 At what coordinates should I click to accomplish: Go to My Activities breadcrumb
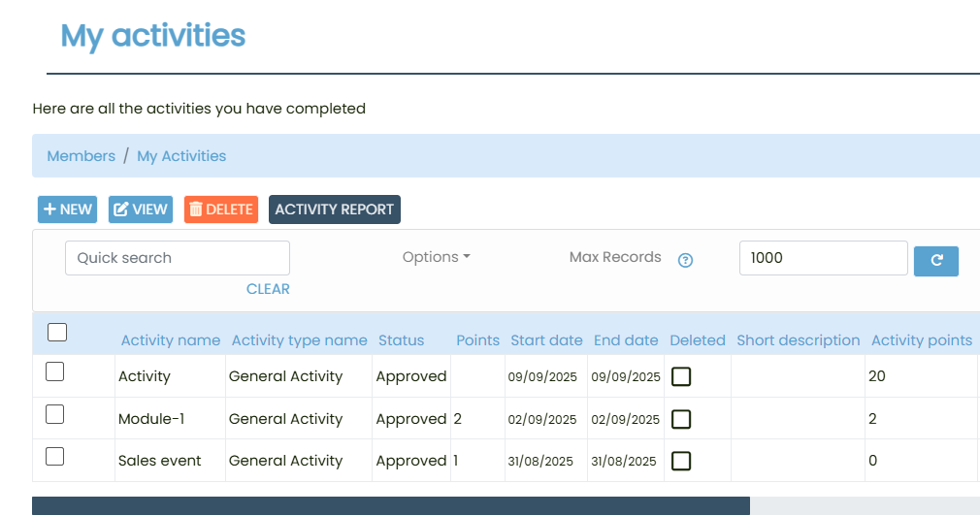point(181,156)
